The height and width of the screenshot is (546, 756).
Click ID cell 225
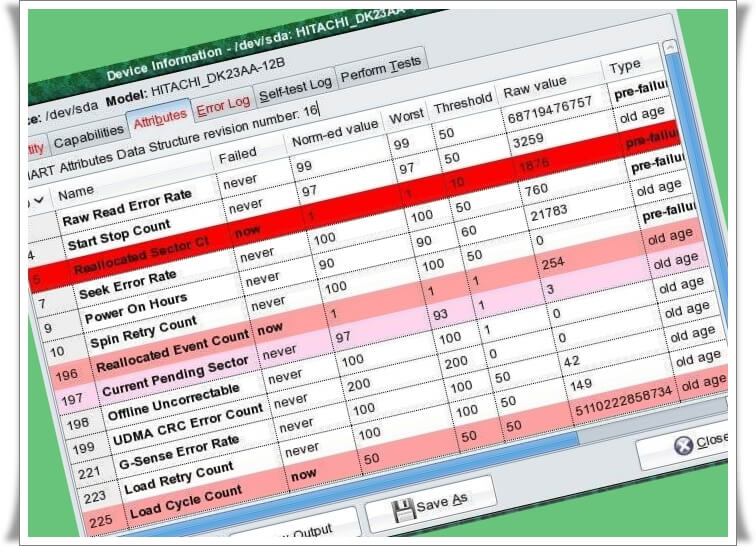click(100, 521)
